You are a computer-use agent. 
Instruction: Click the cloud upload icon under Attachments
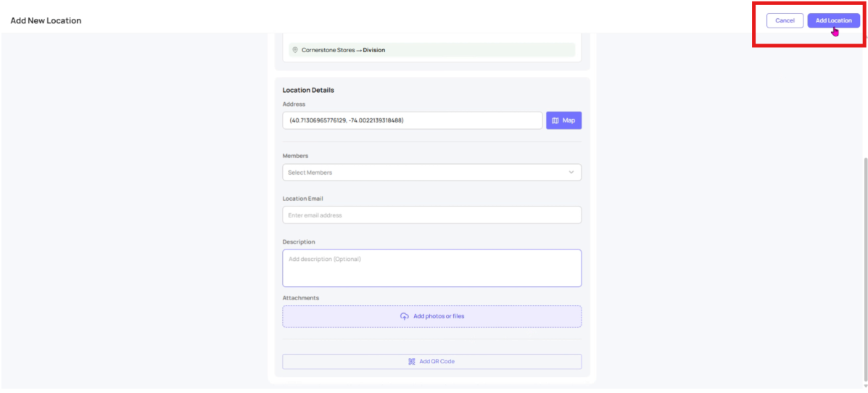point(405,316)
